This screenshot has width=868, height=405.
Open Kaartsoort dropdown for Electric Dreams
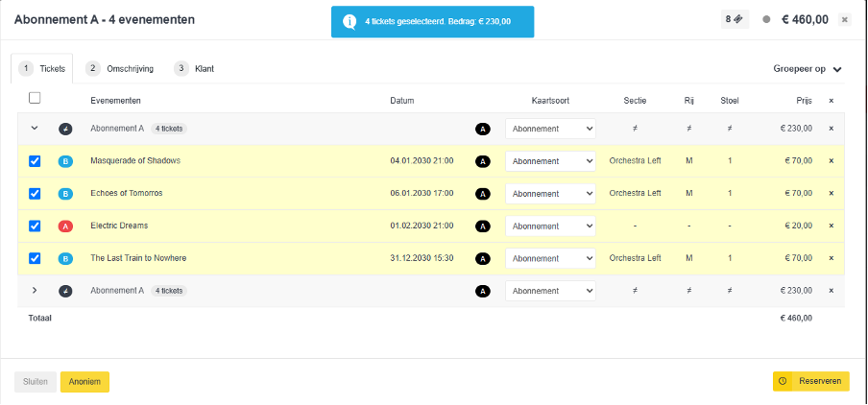[550, 226]
